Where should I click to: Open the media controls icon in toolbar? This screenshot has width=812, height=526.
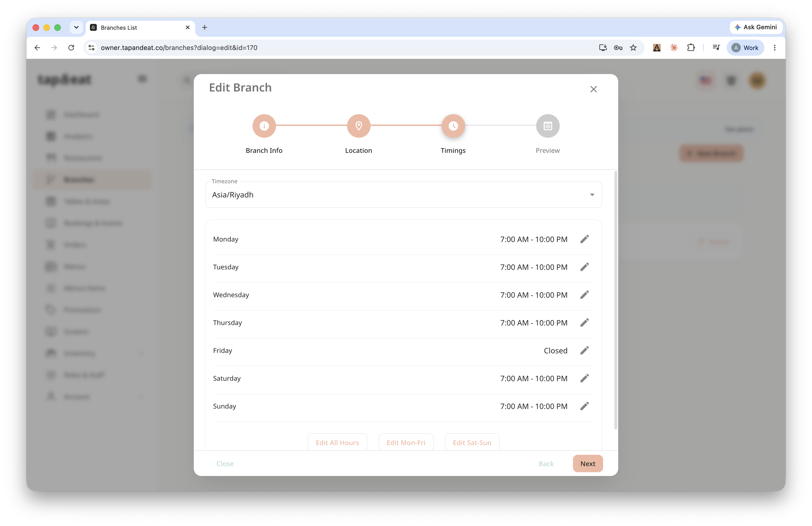click(716, 47)
